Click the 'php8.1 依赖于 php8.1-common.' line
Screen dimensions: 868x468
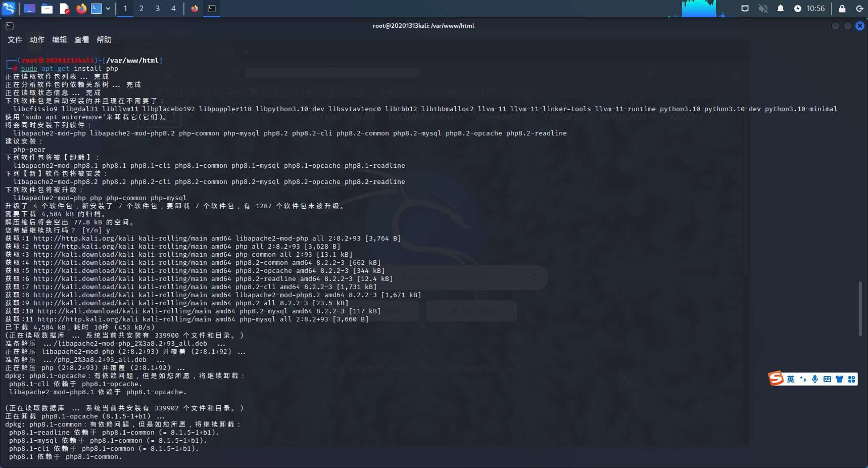point(66,457)
